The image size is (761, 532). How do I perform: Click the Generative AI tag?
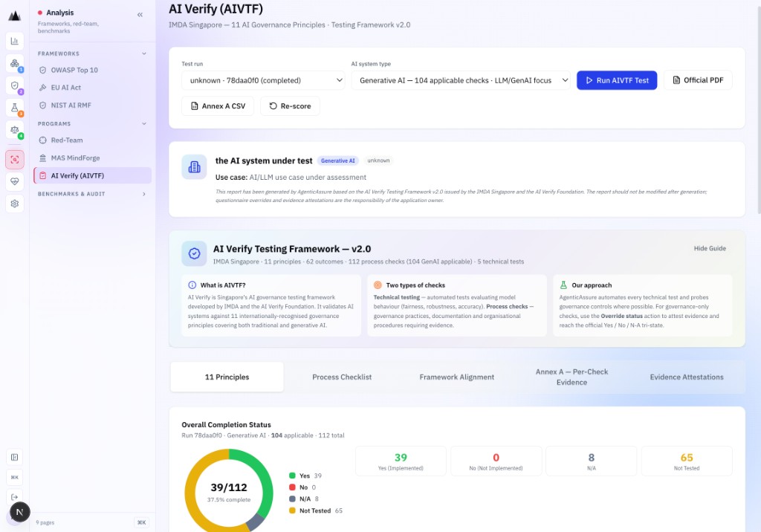pos(338,160)
